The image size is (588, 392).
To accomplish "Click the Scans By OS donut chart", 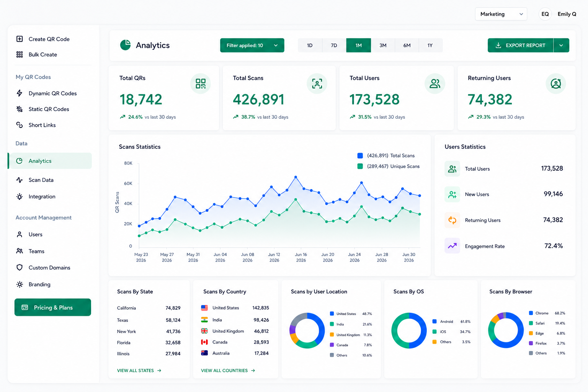I will coord(409,331).
